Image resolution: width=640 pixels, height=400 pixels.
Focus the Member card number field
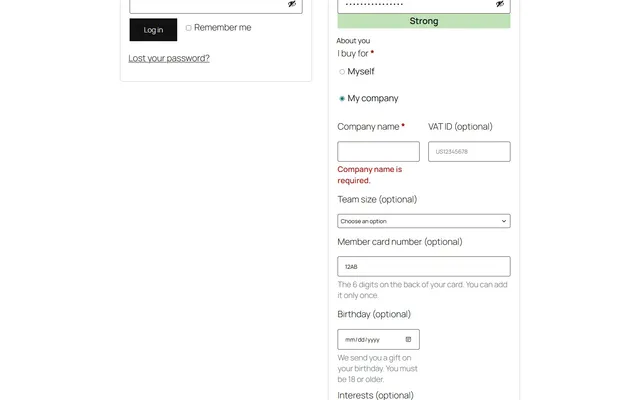tap(424, 267)
